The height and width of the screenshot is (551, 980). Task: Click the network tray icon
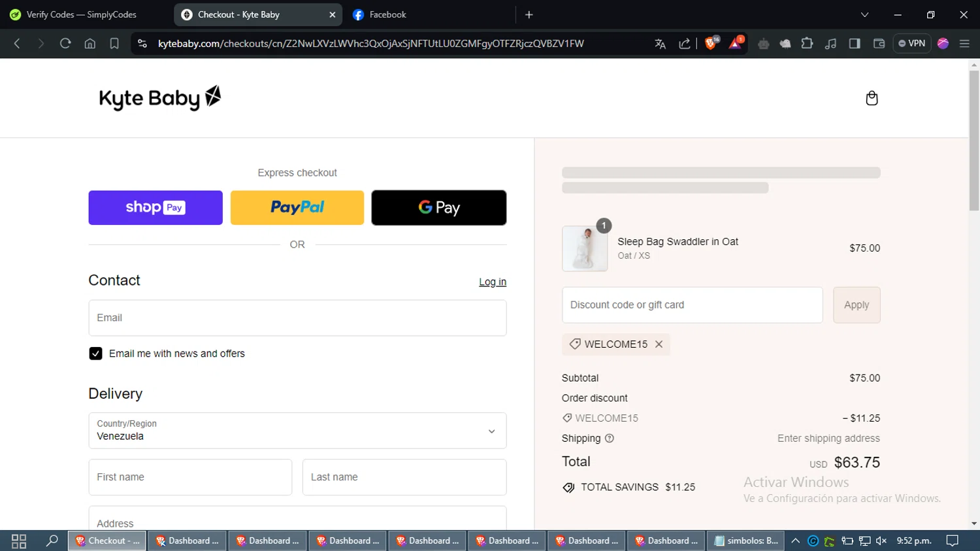tap(864, 541)
